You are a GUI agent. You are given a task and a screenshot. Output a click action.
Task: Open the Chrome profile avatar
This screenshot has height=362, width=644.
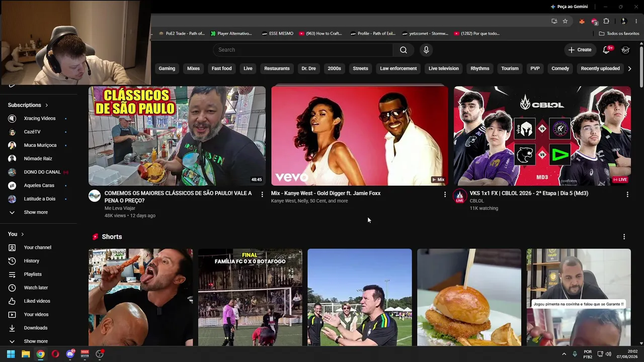point(624,21)
